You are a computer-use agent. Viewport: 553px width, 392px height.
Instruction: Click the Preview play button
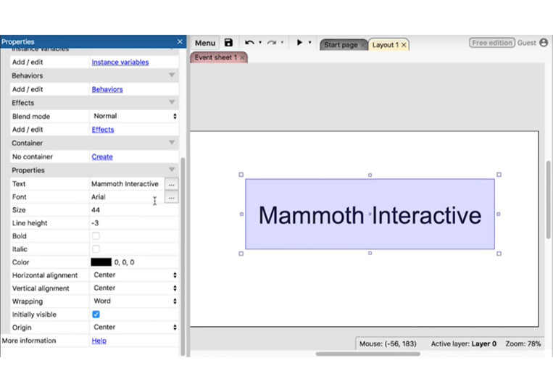pos(299,43)
